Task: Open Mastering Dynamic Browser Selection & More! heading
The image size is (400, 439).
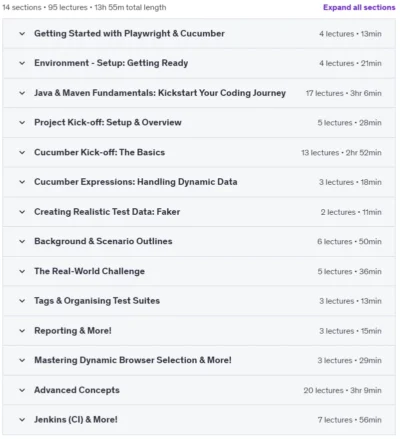Action: [133, 360]
